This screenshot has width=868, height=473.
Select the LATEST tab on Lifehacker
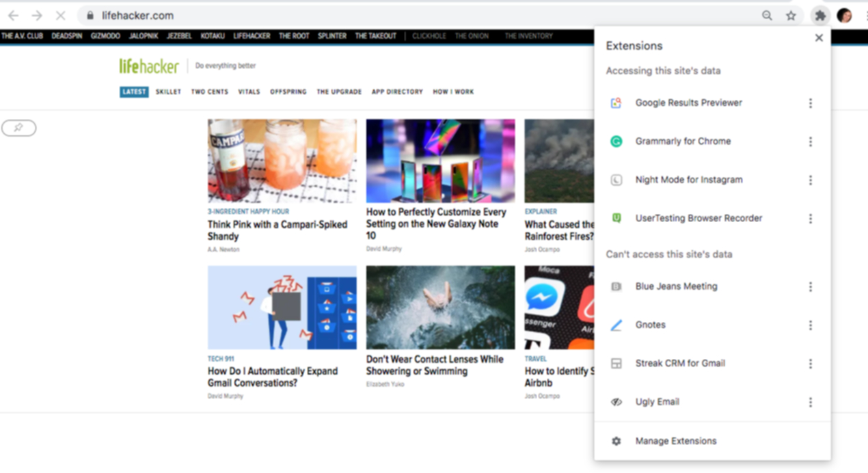click(x=134, y=92)
